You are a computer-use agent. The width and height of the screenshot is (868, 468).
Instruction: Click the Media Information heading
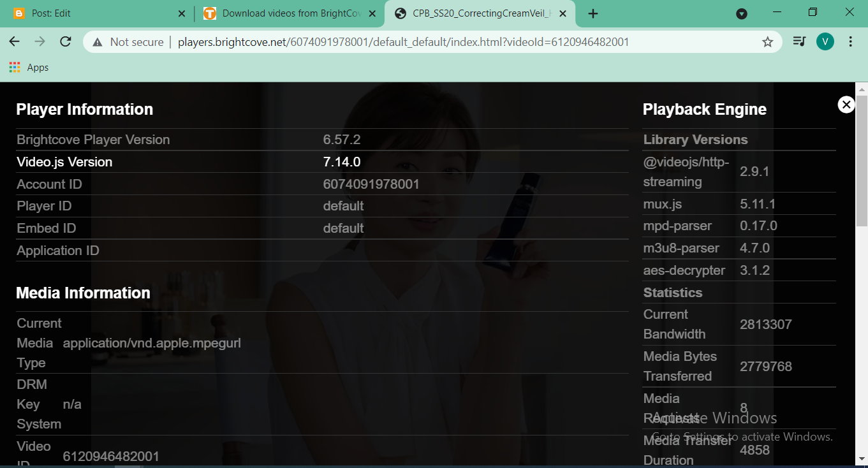(x=83, y=293)
